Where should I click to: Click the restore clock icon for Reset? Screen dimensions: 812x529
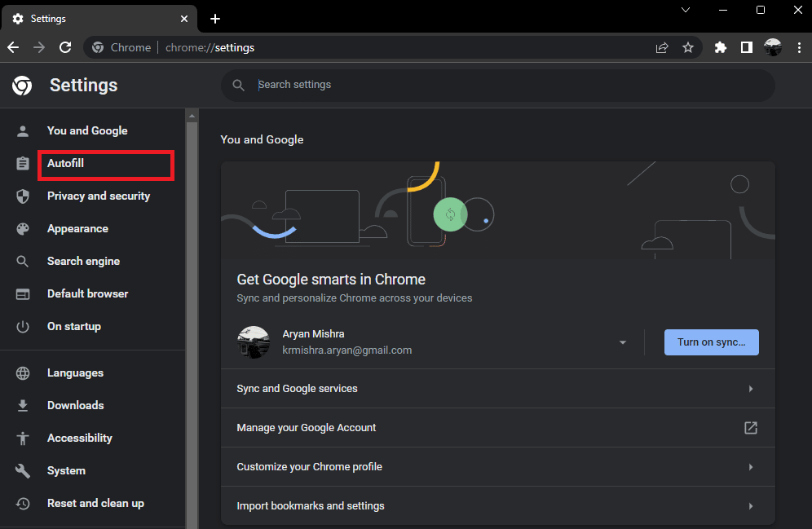(x=23, y=504)
